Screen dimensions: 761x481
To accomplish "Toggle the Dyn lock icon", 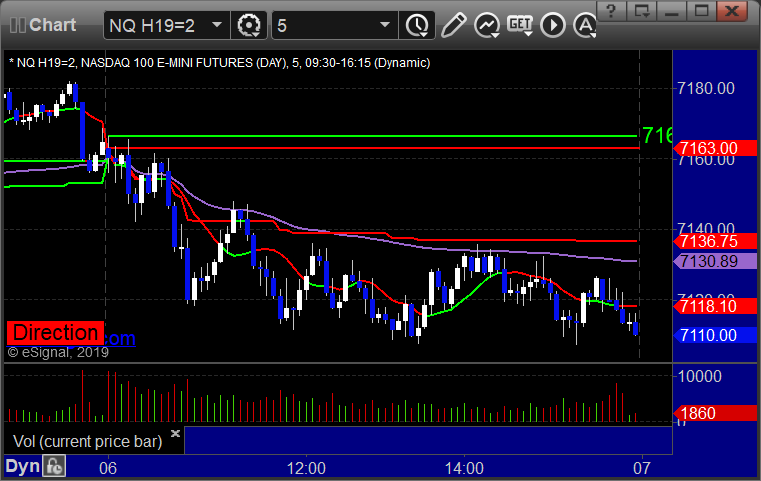I will [54, 466].
